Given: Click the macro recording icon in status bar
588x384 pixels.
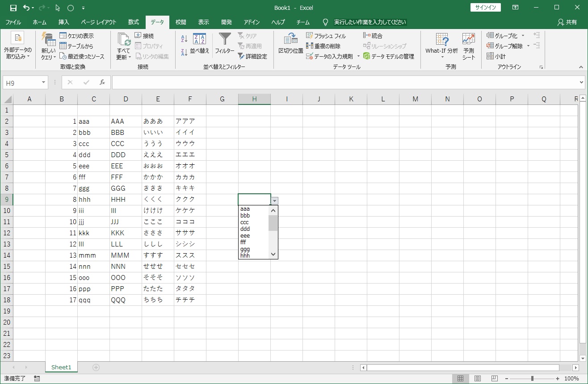Looking at the screenshot, I should [37, 379].
